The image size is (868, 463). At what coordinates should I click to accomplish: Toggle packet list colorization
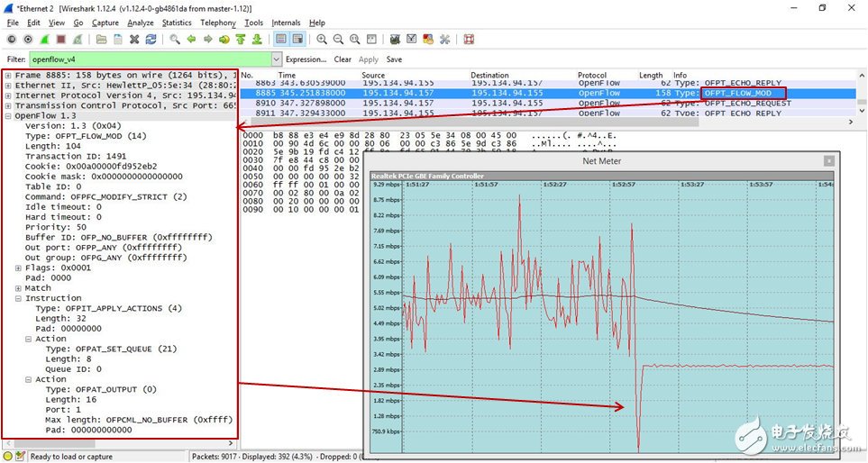(281, 40)
